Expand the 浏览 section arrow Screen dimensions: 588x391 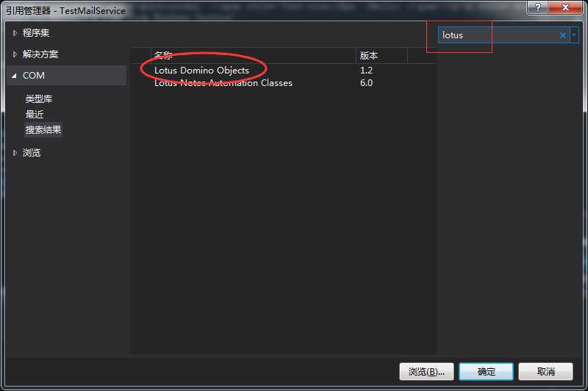click(15, 153)
